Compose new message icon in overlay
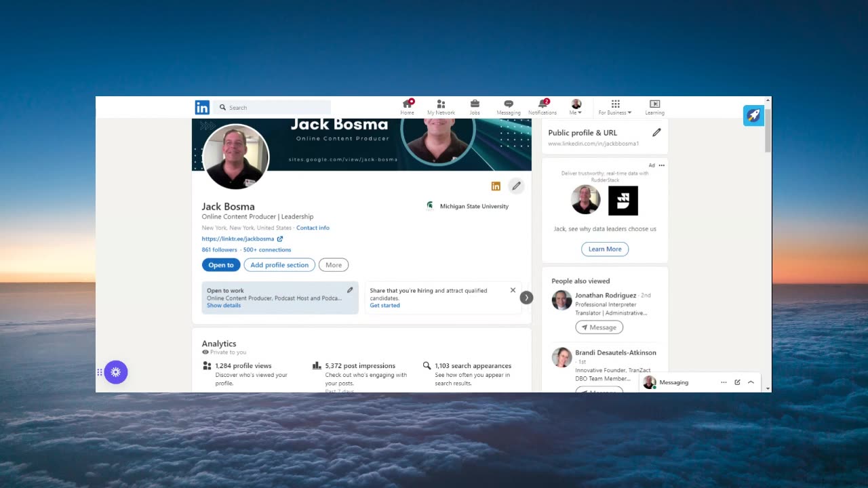The width and height of the screenshot is (868, 488). 737,382
